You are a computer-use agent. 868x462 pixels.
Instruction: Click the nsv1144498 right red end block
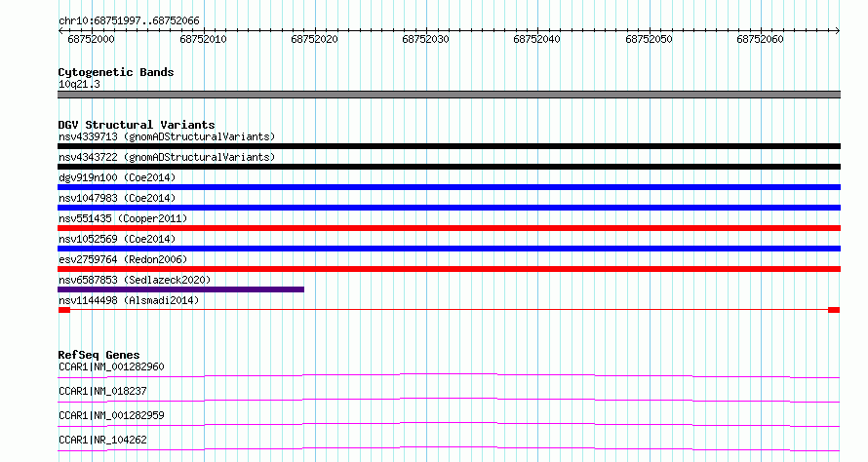point(834,310)
